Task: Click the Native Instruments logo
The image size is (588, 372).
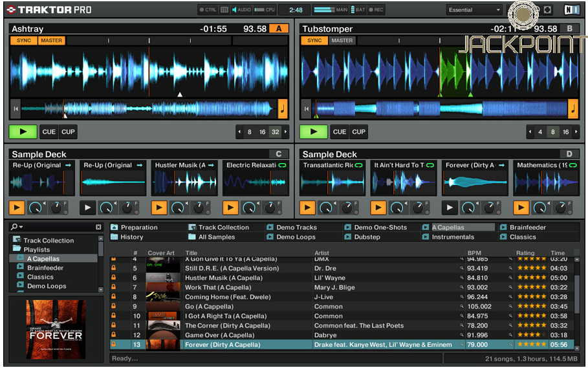Action: point(571,10)
